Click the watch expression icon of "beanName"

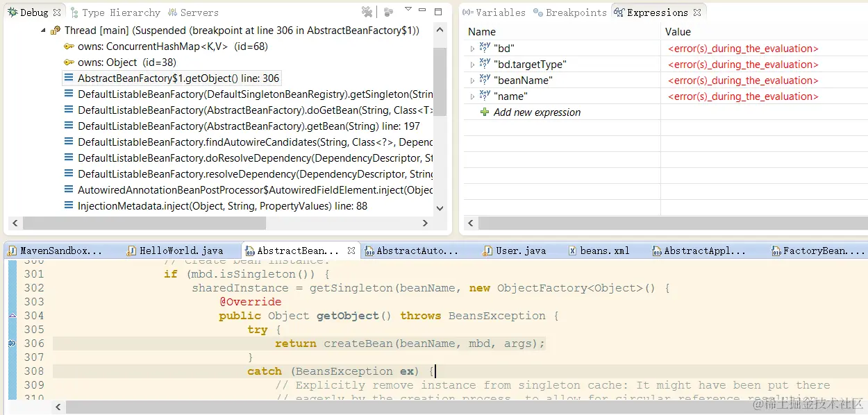tap(485, 80)
